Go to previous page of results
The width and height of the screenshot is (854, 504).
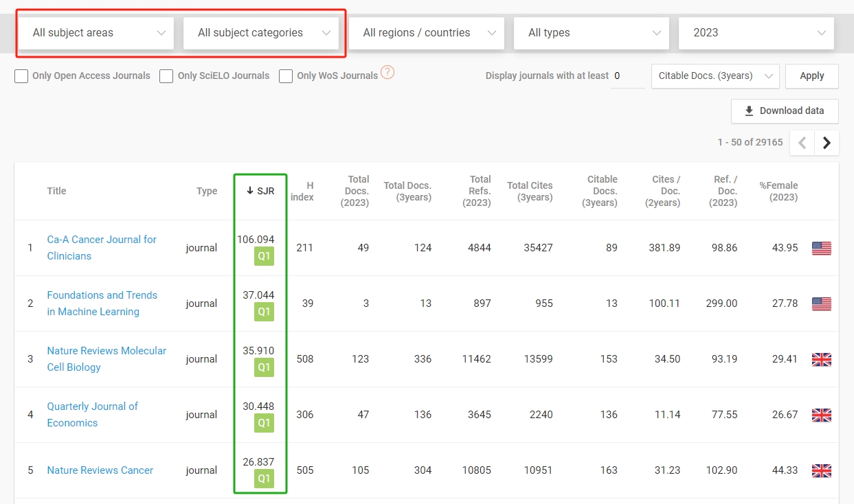click(x=802, y=143)
